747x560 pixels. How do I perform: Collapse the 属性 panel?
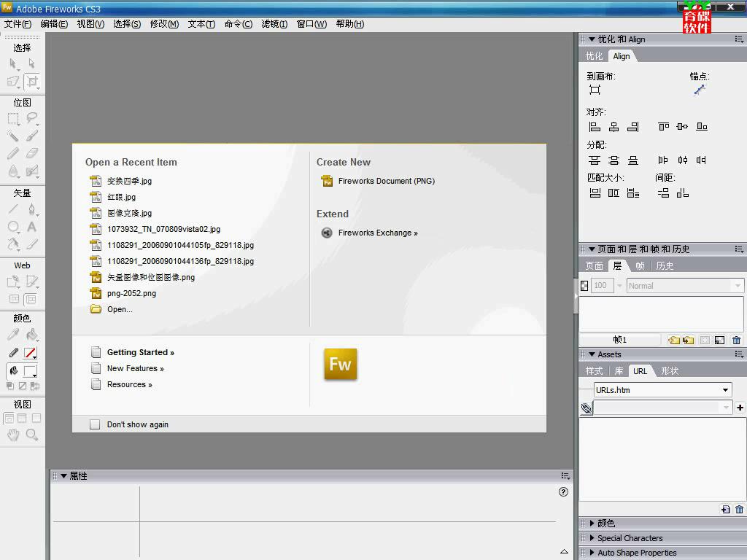tap(64, 475)
